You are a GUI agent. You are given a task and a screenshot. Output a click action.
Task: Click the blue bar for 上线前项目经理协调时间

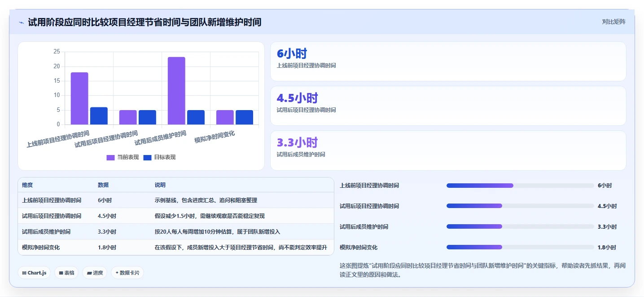pyautogui.click(x=99, y=116)
